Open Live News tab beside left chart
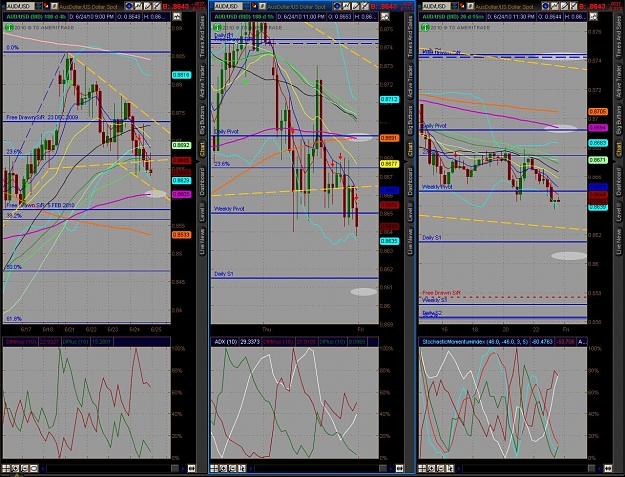The width and height of the screenshot is (625, 477). coord(202,241)
